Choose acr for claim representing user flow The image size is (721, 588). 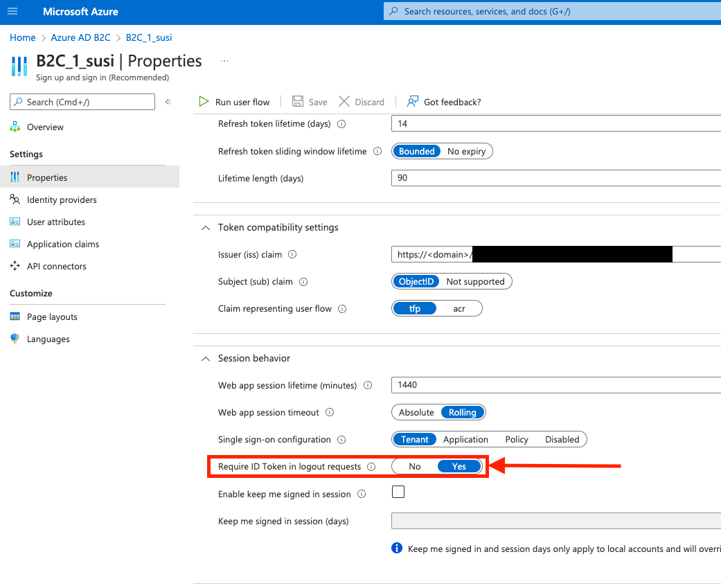click(x=459, y=308)
